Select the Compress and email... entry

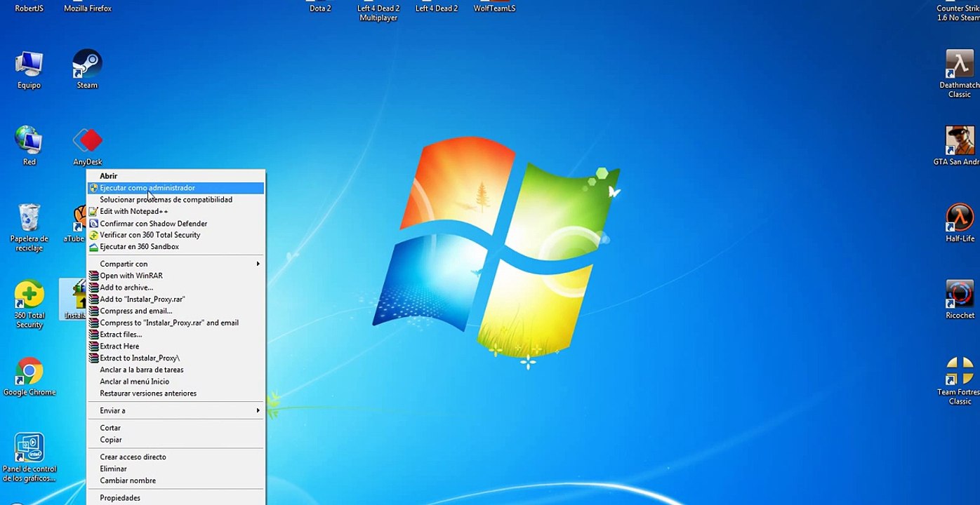coord(176,311)
